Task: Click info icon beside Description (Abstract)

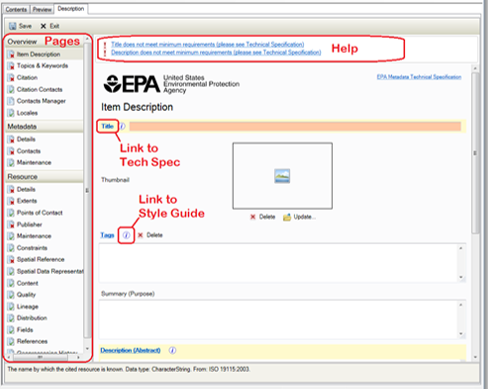Action: coord(172,350)
